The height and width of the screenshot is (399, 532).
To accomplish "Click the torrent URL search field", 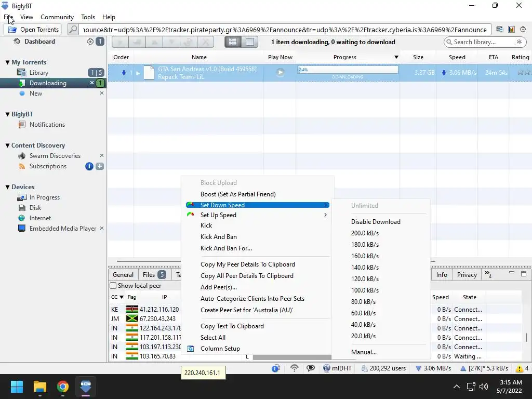I will 285,30.
